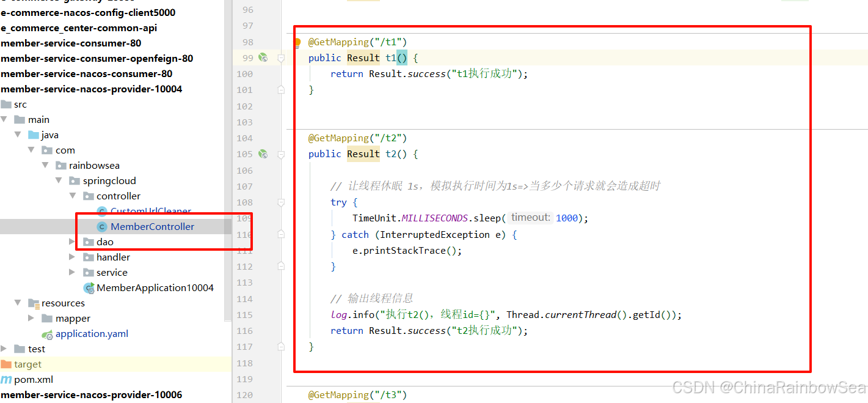This screenshot has width=868, height=403.
Task: Select the target folder
Action: tap(27, 364)
